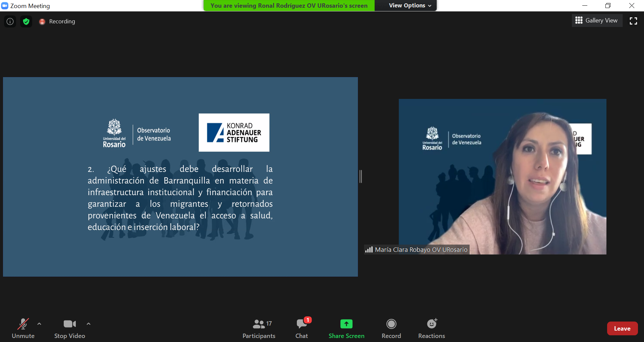Open the Reactions menu
Screen dimensions: 644x342
431,328
